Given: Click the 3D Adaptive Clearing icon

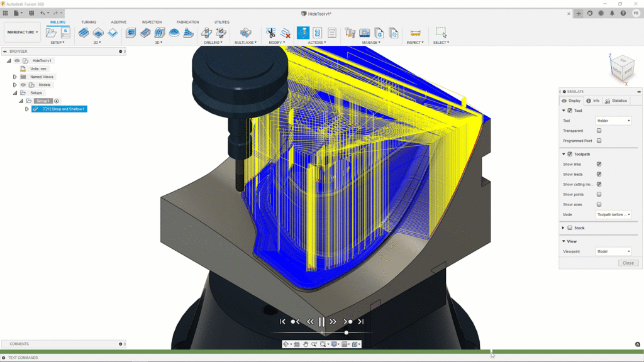Looking at the screenshot, I should tap(131, 33).
